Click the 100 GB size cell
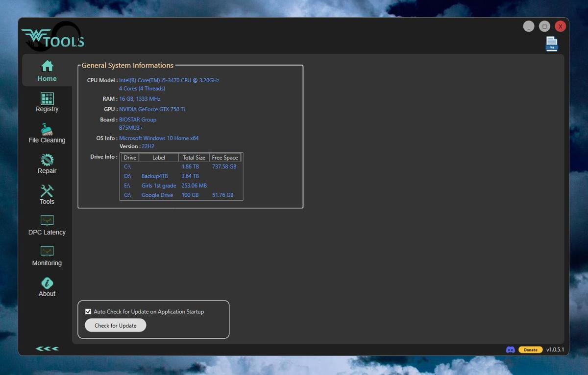 (x=190, y=195)
